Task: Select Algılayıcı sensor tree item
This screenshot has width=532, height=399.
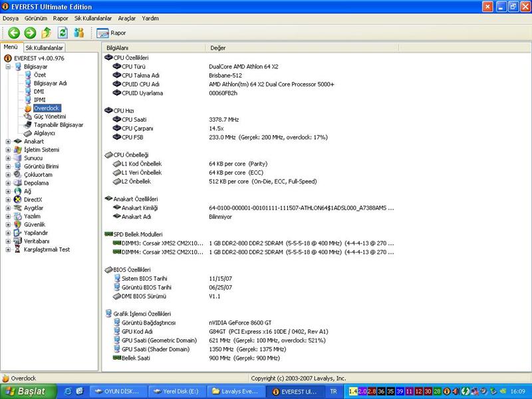Action: pyautogui.click(x=44, y=133)
